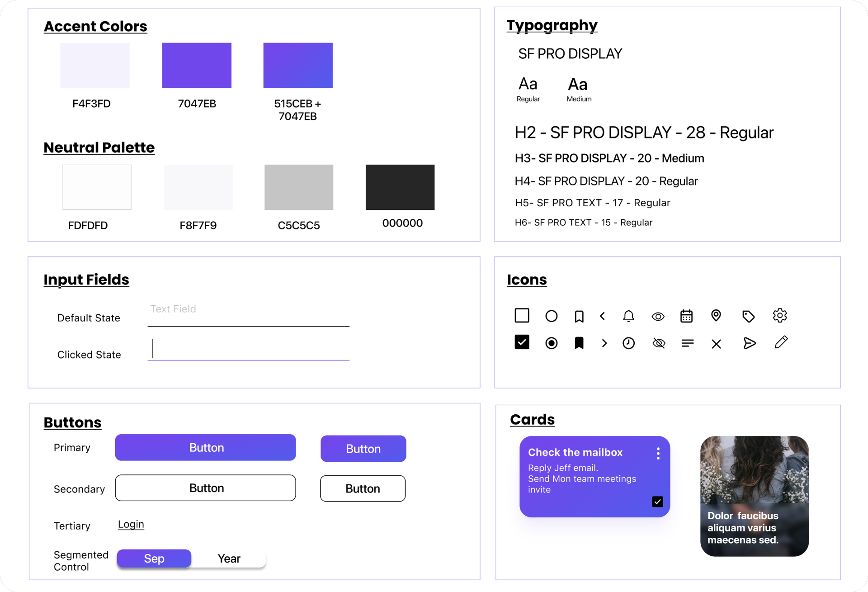This screenshot has width=868, height=592.
Task: Select the unfilled radio circle
Action: (551, 316)
